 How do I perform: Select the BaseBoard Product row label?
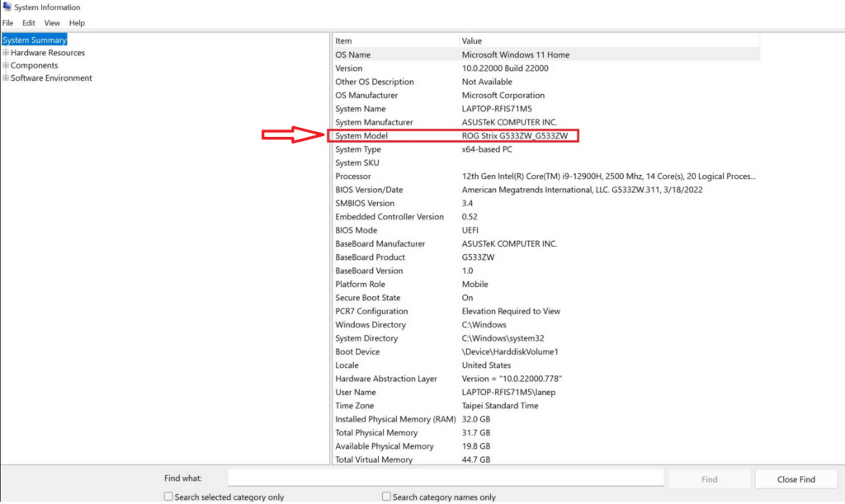pos(370,257)
